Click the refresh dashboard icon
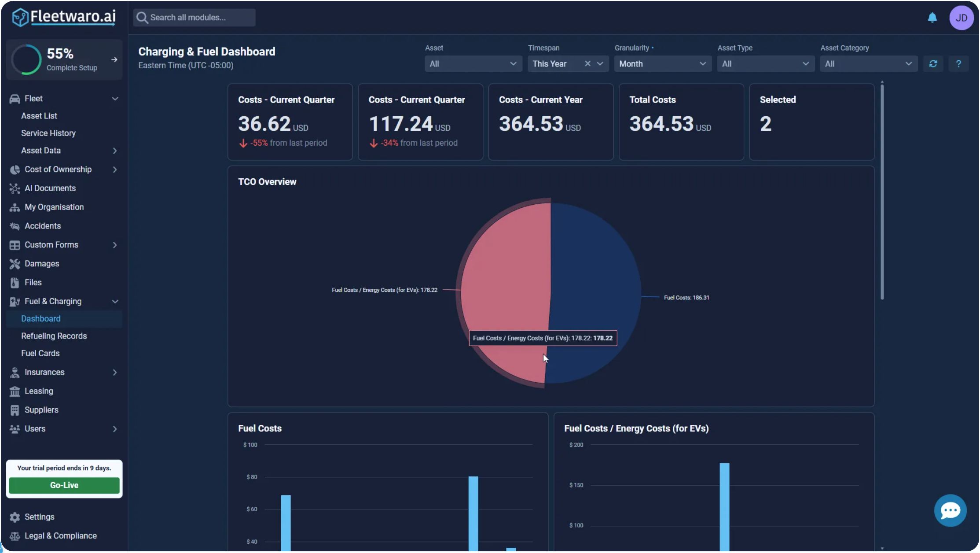Screen dimensions: 980x553 (933, 64)
